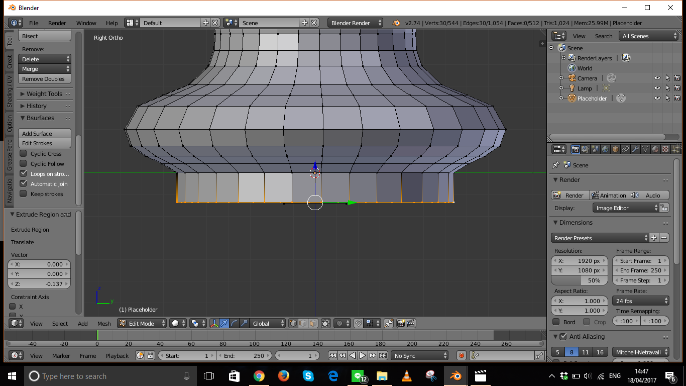Toggle limit selection to visible icon
Screen dimensions: 686x386
326,323
